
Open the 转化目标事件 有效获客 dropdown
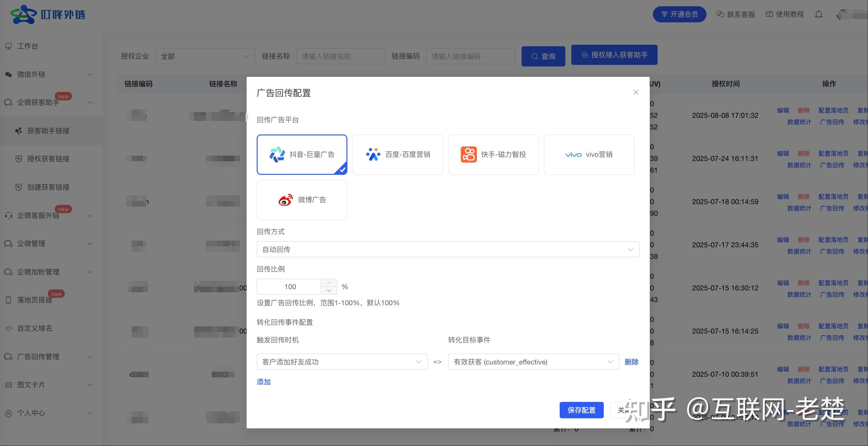pyautogui.click(x=534, y=362)
